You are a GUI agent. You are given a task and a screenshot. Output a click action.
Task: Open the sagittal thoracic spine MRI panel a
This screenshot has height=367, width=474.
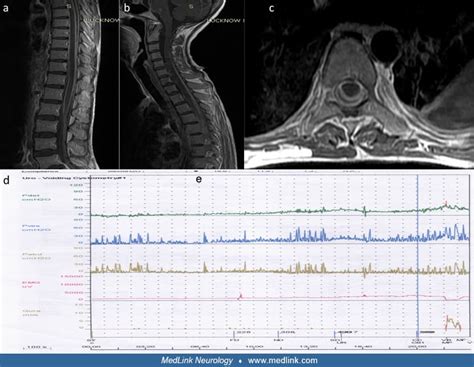point(59,84)
